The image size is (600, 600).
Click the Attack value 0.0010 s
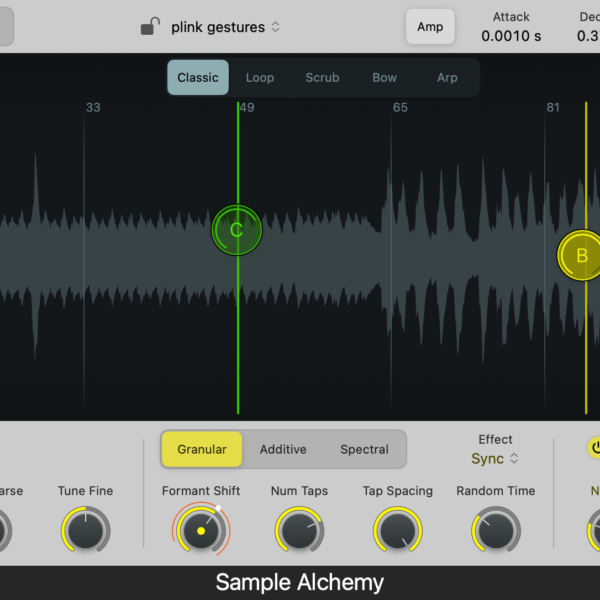click(511, 36)
